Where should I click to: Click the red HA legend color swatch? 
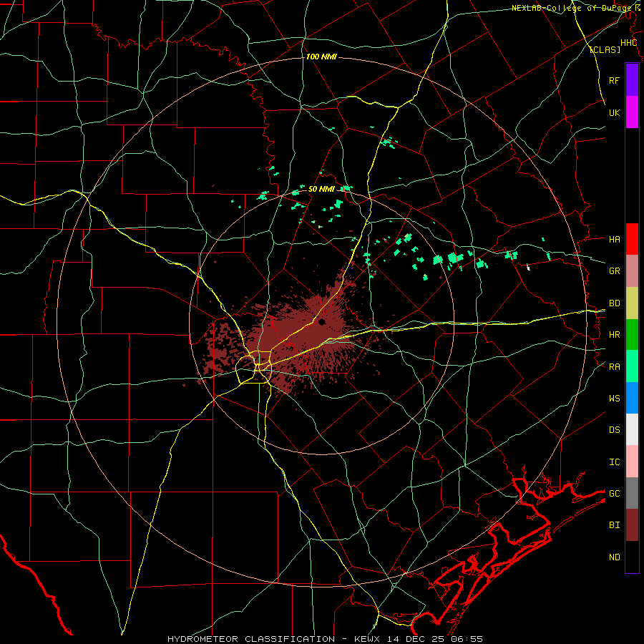point(632,239)
